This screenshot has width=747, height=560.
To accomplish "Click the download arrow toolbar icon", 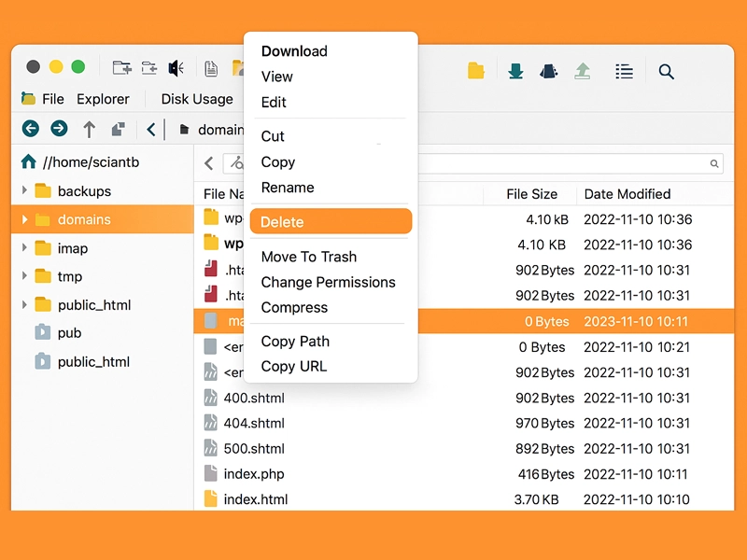I will (515, 71).
